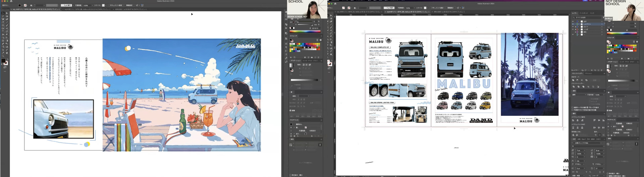Select the Gradient tool in left window
Image resolution: width=644 pixels, height=177 pixels.
(x=7, y=40)
